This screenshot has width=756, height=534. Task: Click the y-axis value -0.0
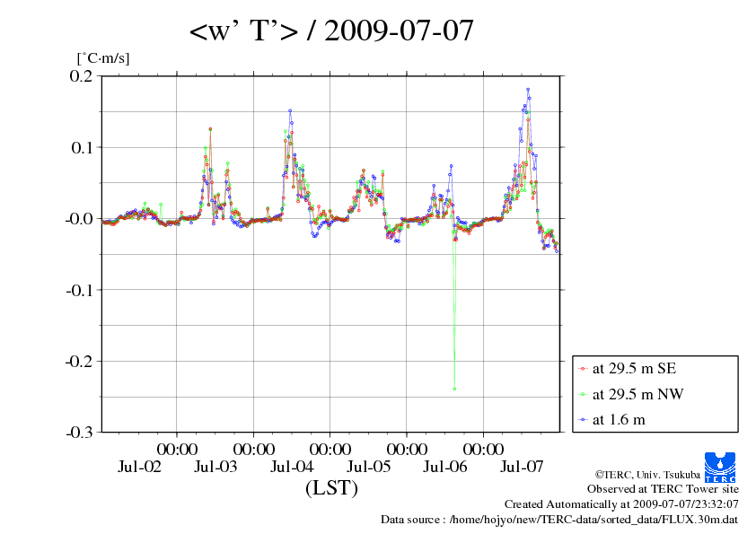(79, 219)
